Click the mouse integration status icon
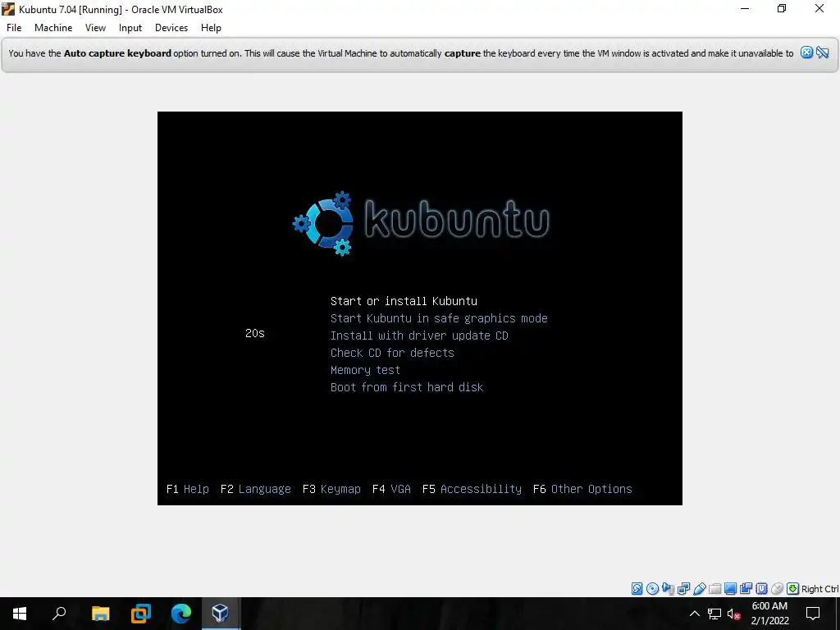This screenshot has width=840, height=630. point(777,589)
